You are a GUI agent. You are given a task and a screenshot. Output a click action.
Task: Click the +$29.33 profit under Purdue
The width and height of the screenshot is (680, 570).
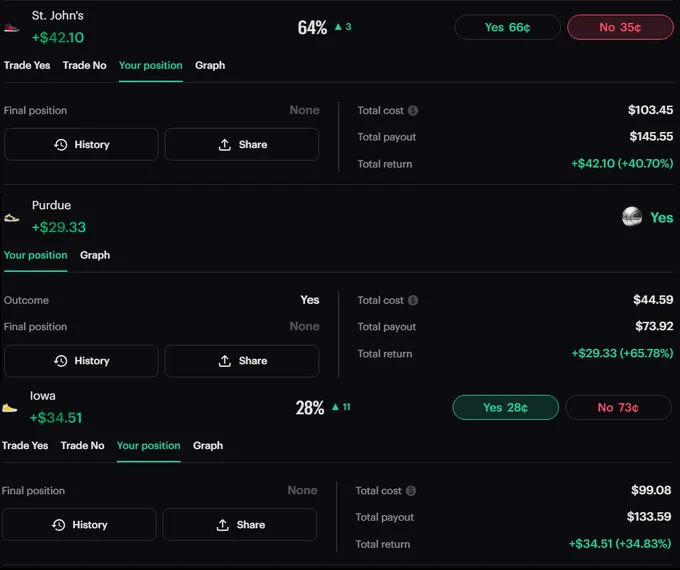59,227
